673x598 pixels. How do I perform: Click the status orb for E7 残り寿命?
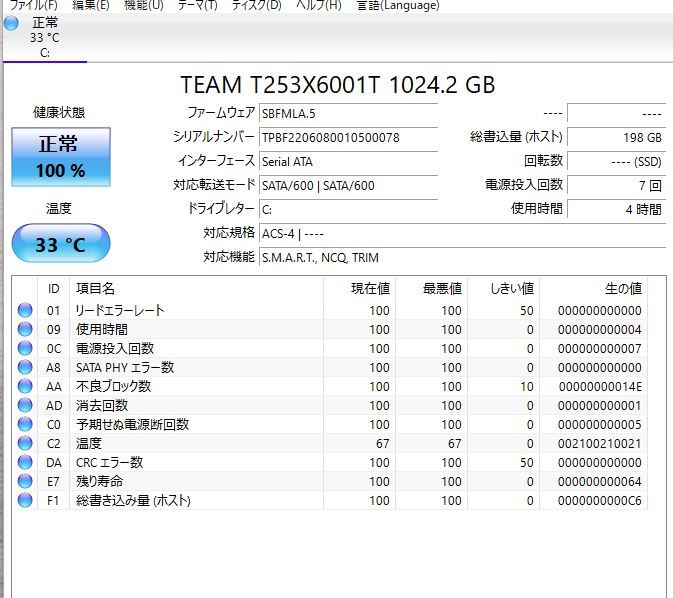click(x=25, y=481)
